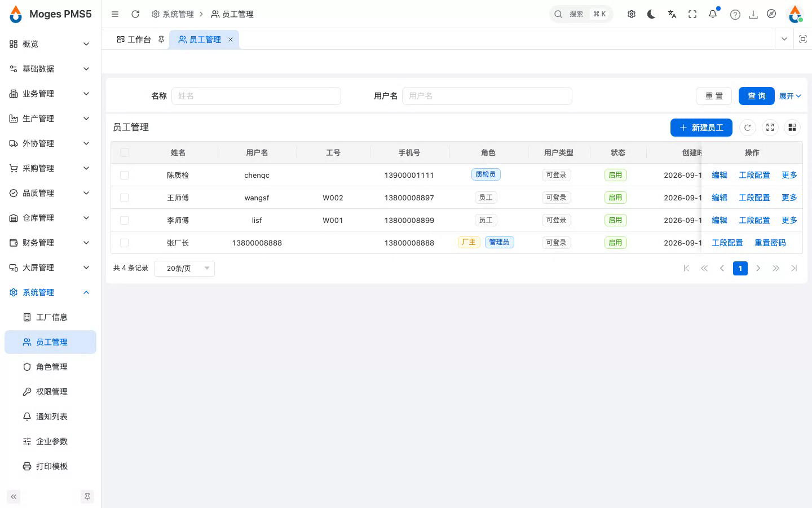Pin the sidebar using bottom pin icon

coord(87,497)
